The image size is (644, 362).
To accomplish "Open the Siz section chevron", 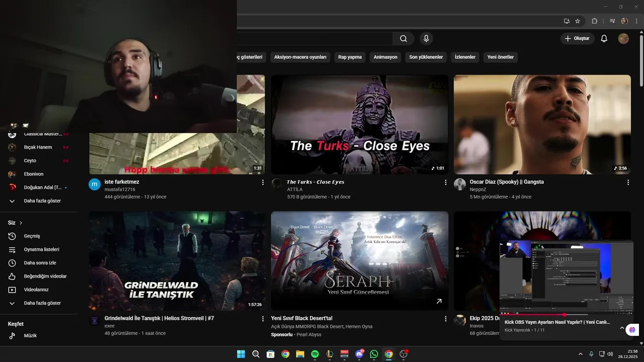I will tap(21, 223).
